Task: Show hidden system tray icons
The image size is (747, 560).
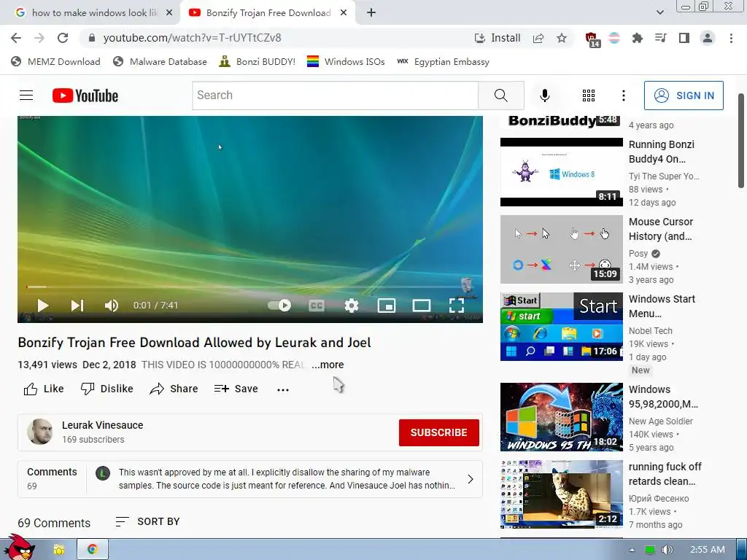Action: [632, 550]
